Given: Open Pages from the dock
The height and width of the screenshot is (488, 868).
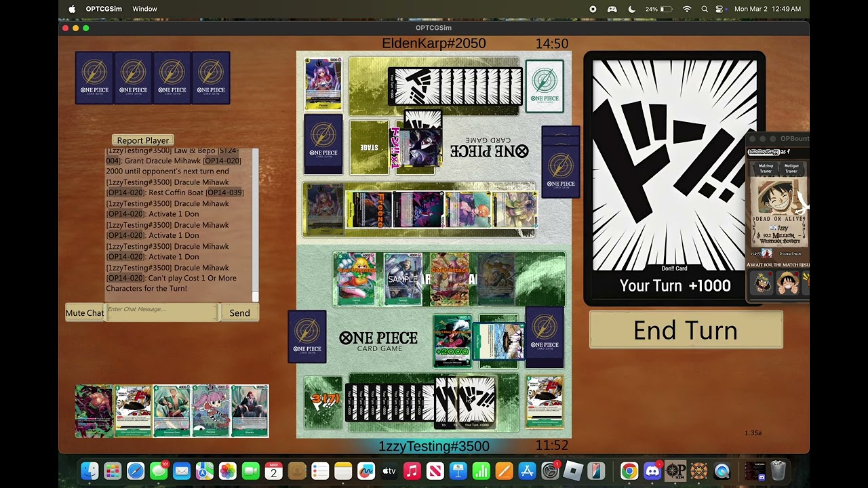Looking at the screenshot, I should (505, 470).
